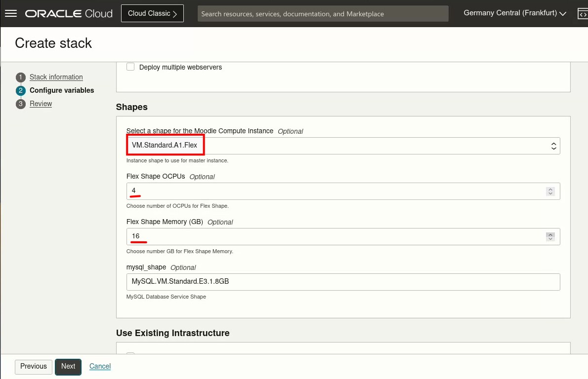This screenshot has height=379, width=588.
Task: Open the Moodle Compute Instance shape dropdown
Action: (x=343, y=146)
